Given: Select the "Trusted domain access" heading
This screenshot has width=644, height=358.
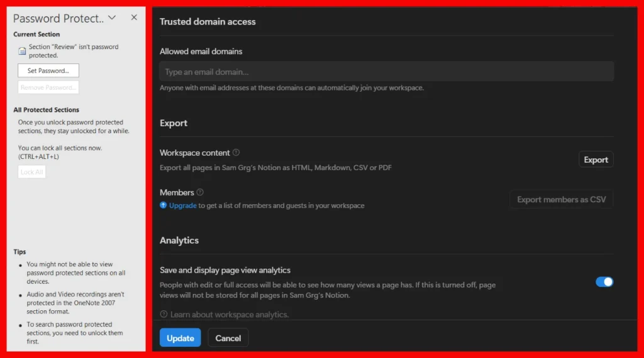Looking at the screenshot, I should (208, 22).
